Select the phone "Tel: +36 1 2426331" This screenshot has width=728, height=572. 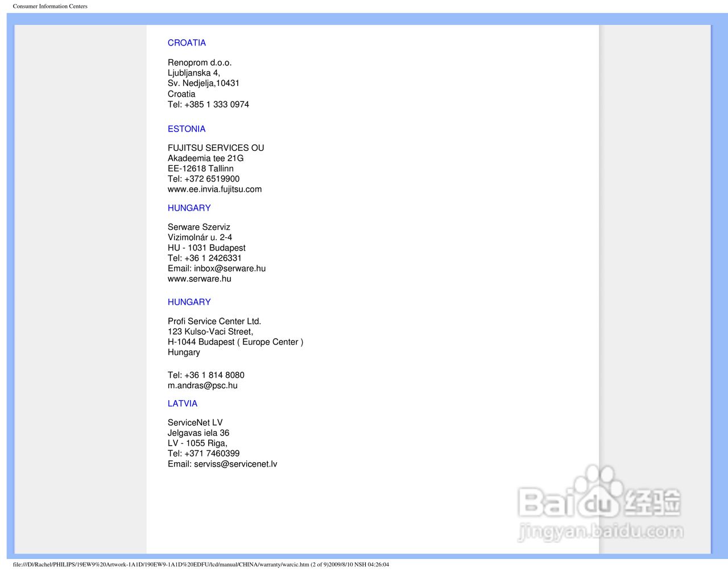(x=205, y=258)
